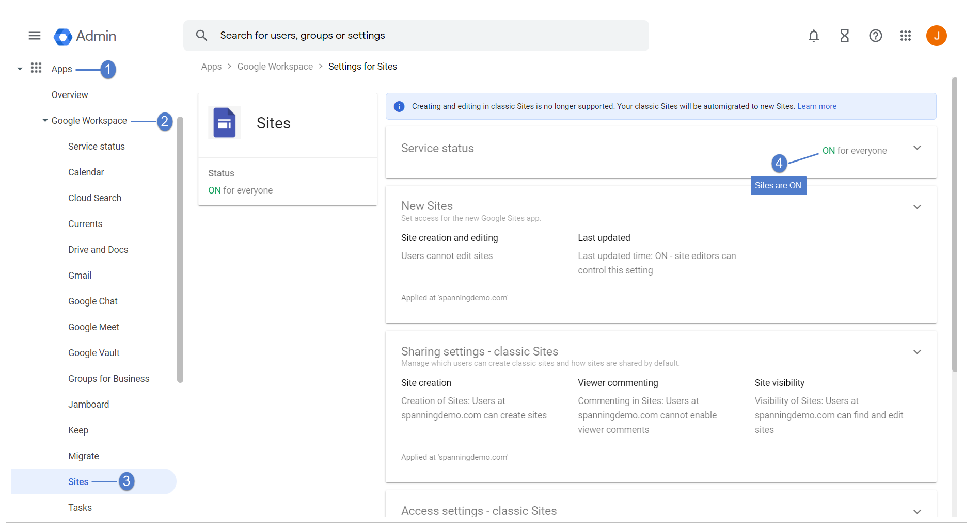The image size is (980, 532).
Task: Click Access settings - classic Sites heading
Action: 479,511
